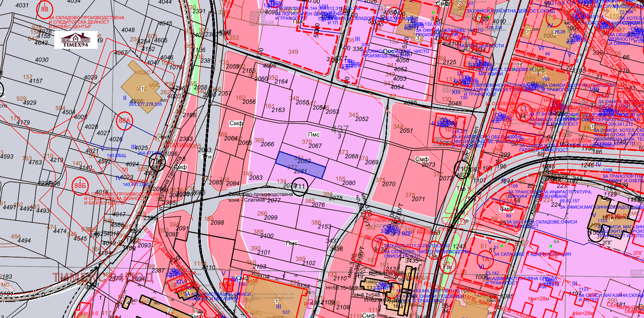Select parcel 2051 on the map

tap(406, 131)
